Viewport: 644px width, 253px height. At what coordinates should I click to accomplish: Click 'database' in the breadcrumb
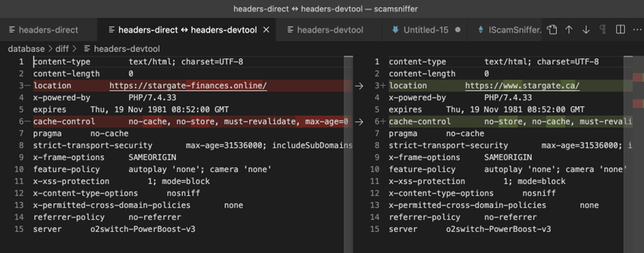coord(26,49)
